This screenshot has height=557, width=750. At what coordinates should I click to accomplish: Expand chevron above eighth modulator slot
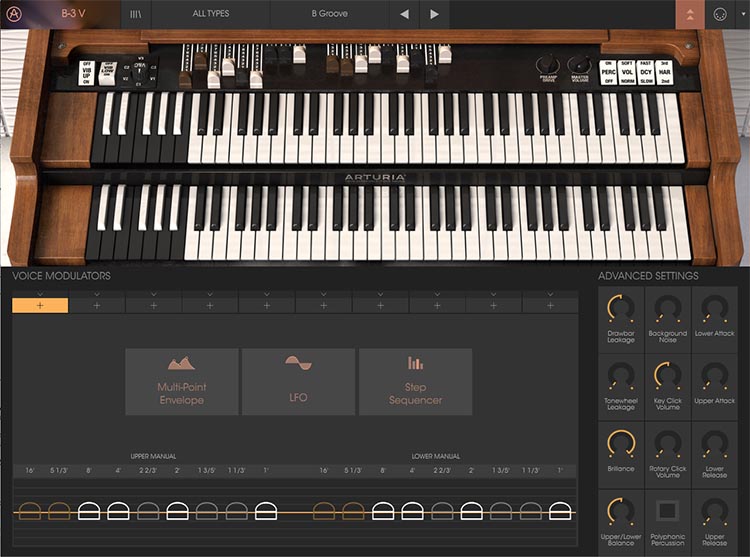point(437,294)
